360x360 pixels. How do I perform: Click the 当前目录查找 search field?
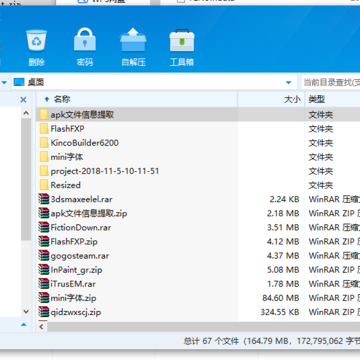click(x=331, y=82)
